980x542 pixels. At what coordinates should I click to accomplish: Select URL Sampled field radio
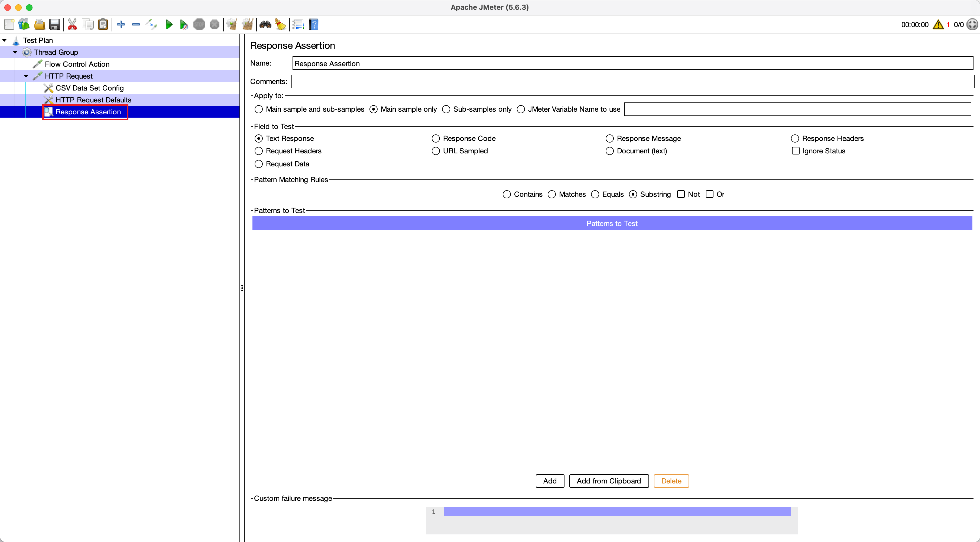coord(436,151)
